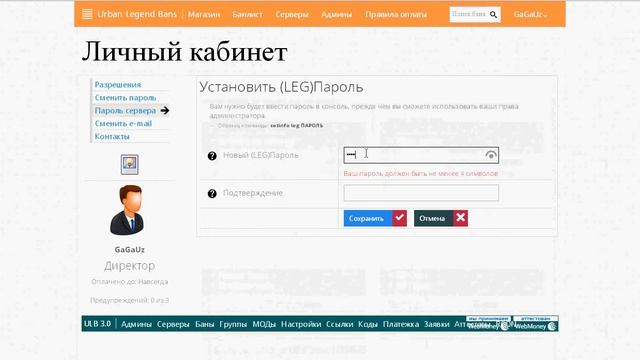Toggle password visibility eye icon

491,155
